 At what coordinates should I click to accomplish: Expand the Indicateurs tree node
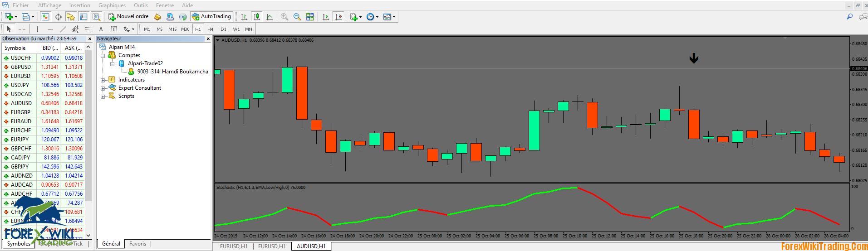103,80
